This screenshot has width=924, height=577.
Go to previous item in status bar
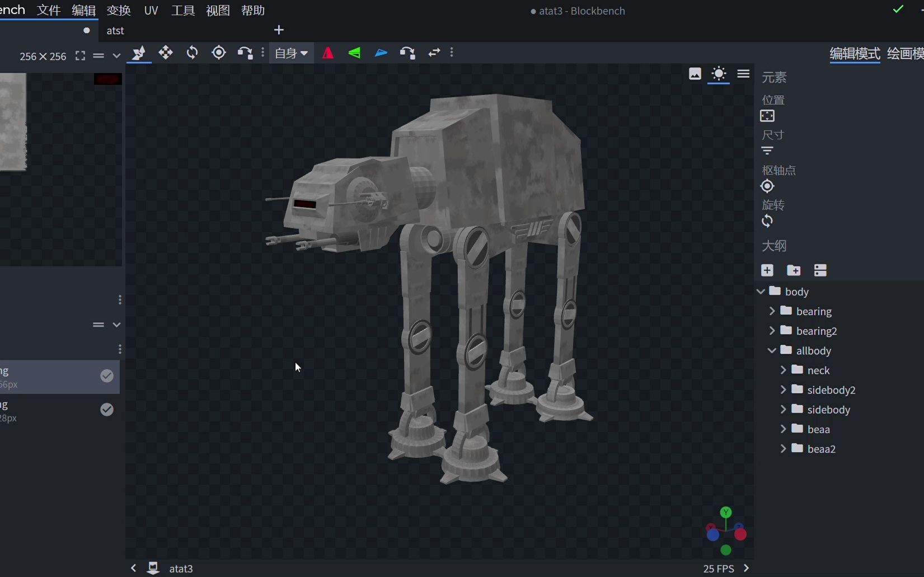pyautogui.click(x=133, y=568)
